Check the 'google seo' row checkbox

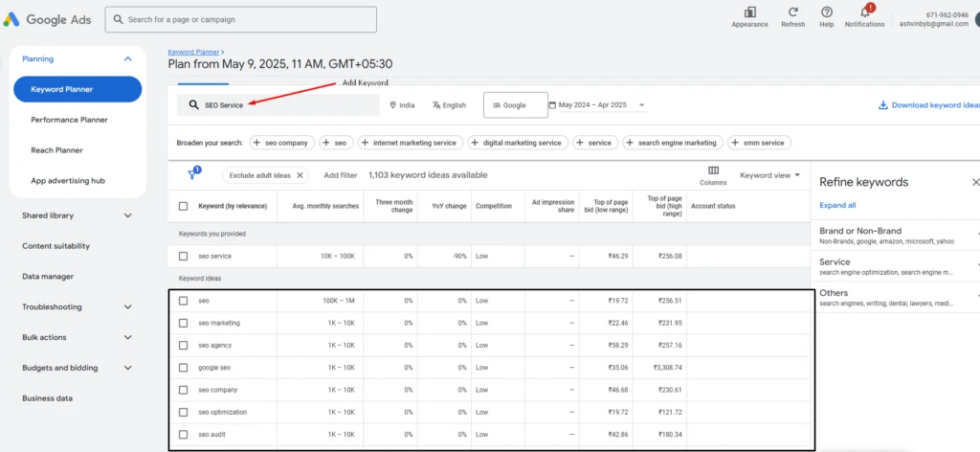point(183,368)
